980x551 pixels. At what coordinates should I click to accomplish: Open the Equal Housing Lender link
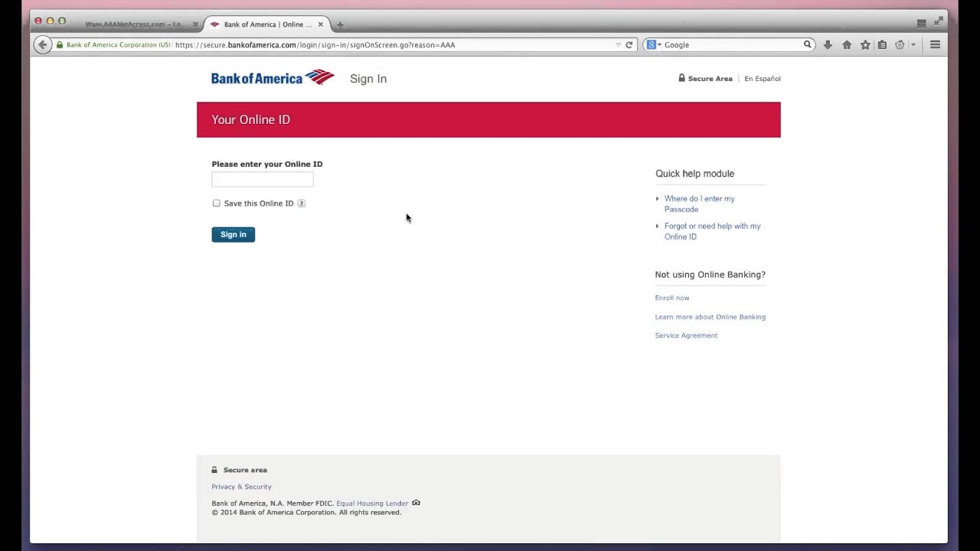pyautogui.click(x=372, y=504)
